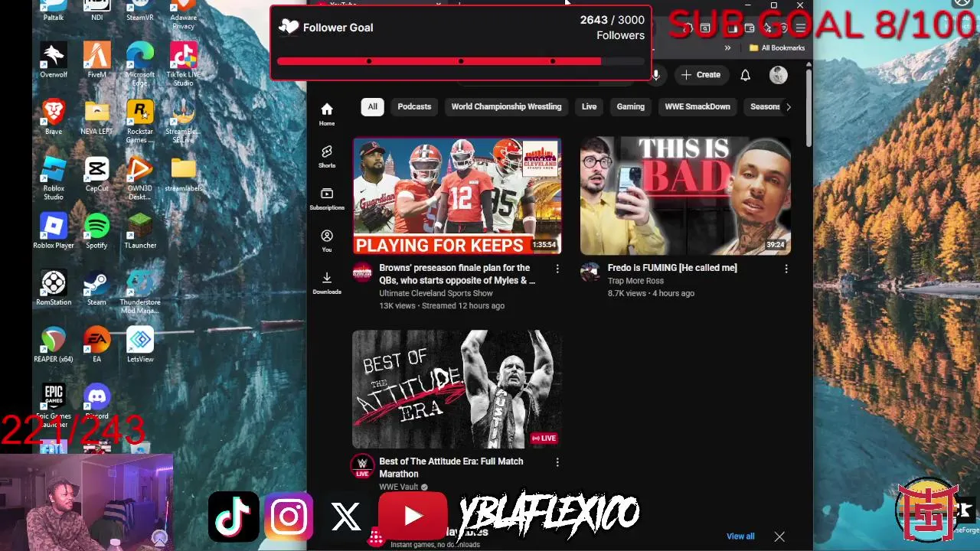Go to YouTube Home in sidebar
The width and height of the screenshot is (980, 551).
point(327,114)
